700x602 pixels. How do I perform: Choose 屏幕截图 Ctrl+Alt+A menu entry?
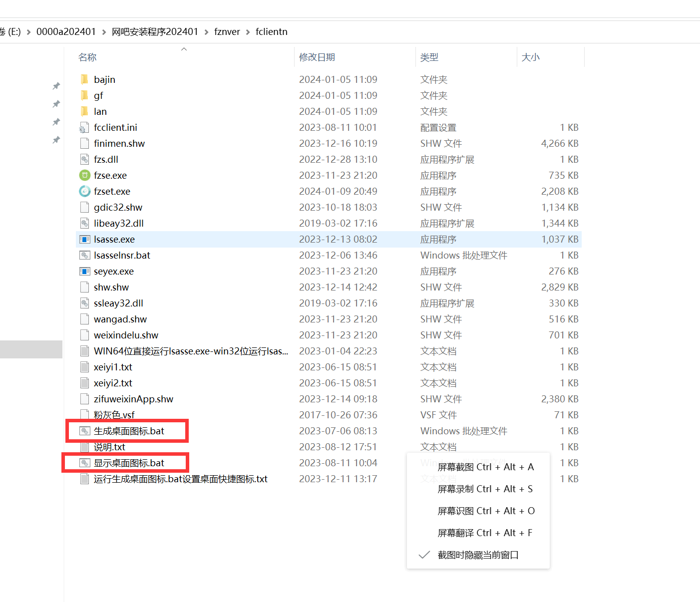click(485, 467)
